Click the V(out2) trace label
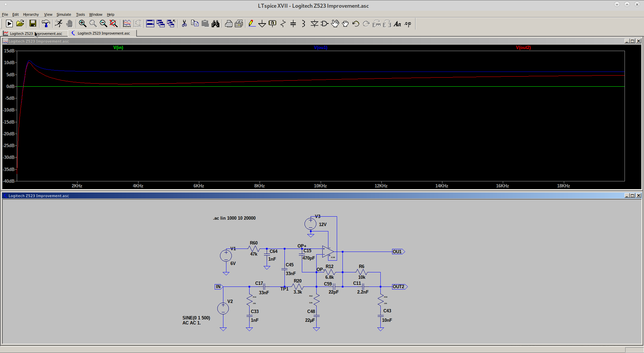 pos(523,47)
